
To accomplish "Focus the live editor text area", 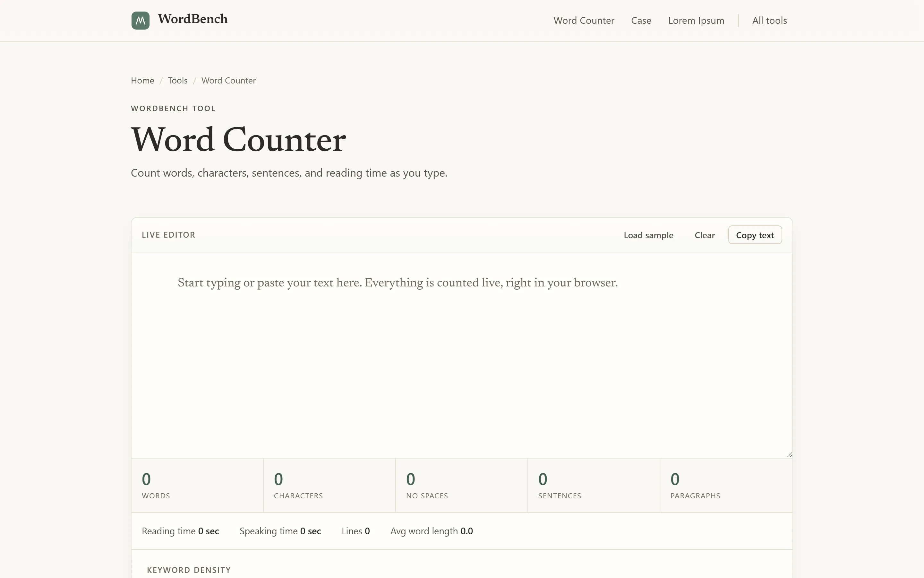I will point(462,355).
